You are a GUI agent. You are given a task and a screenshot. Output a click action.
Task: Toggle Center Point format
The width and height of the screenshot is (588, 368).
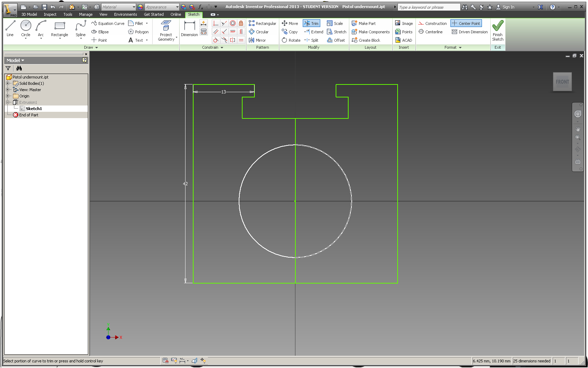(466, 23)
